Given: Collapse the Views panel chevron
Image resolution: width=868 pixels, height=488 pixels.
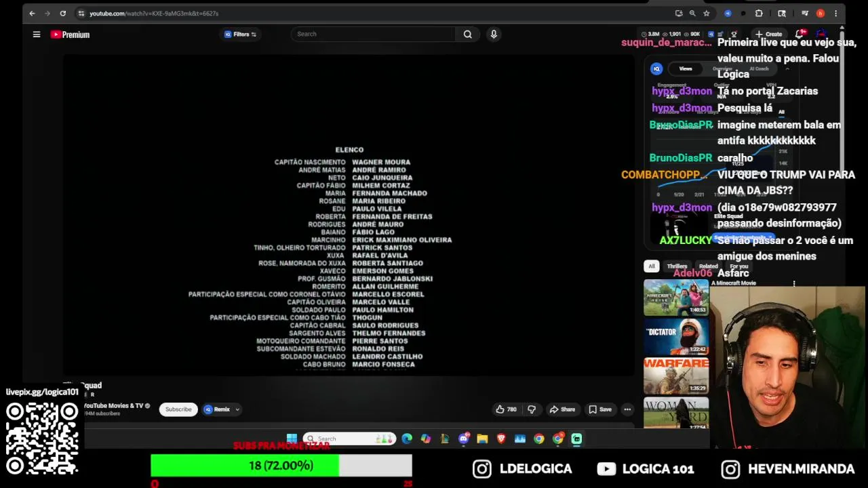Looking at the screenshot, I should tap(787, 68).
